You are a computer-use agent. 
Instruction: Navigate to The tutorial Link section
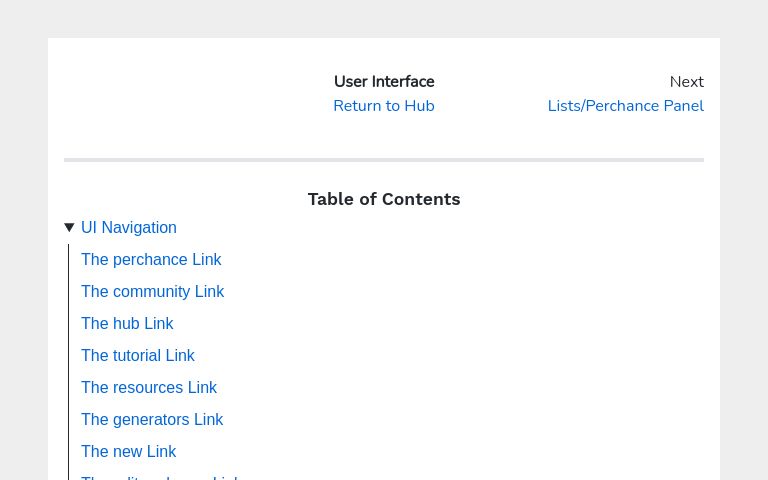point(138,356)
